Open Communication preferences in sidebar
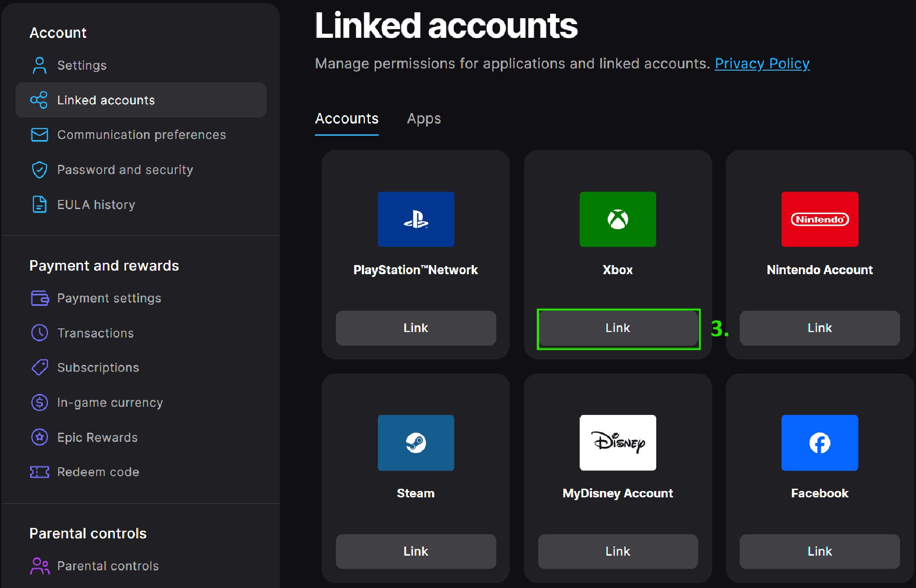The width and height of the screenshot is (916, 588). (141, 135)
